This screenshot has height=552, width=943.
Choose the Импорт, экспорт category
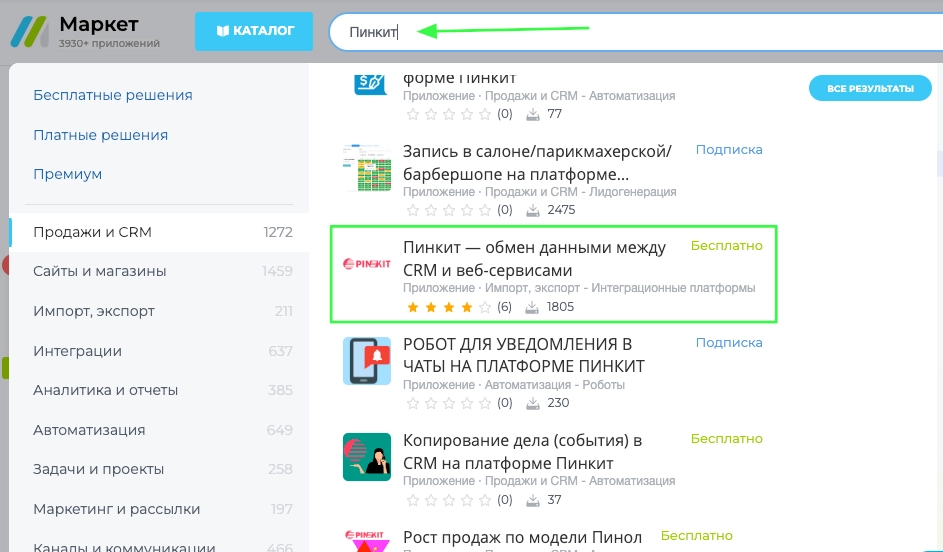pyautogui.click(x=94, y=311)
